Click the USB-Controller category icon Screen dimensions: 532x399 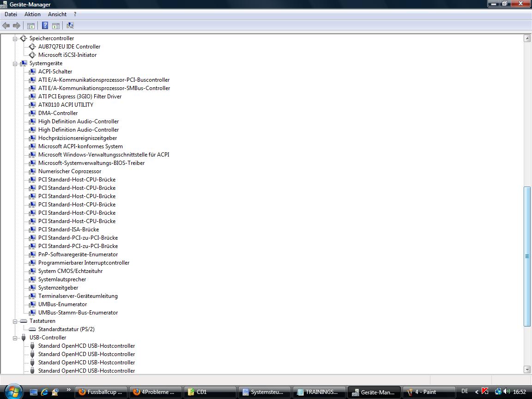point(24,338)
